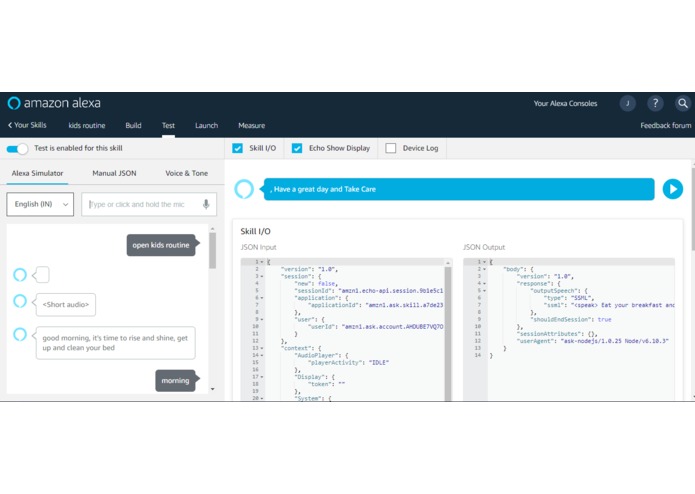
Task: Click Alexa ring icon beside empty bubble
Action: coord(20,275)
